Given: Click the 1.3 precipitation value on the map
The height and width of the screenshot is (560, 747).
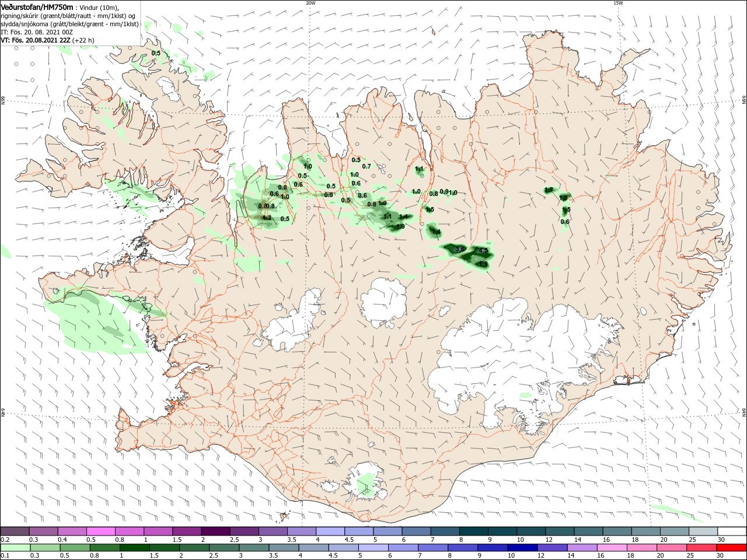Looking at the screenshot, I should pyautogui.click(x=267, y=218).
